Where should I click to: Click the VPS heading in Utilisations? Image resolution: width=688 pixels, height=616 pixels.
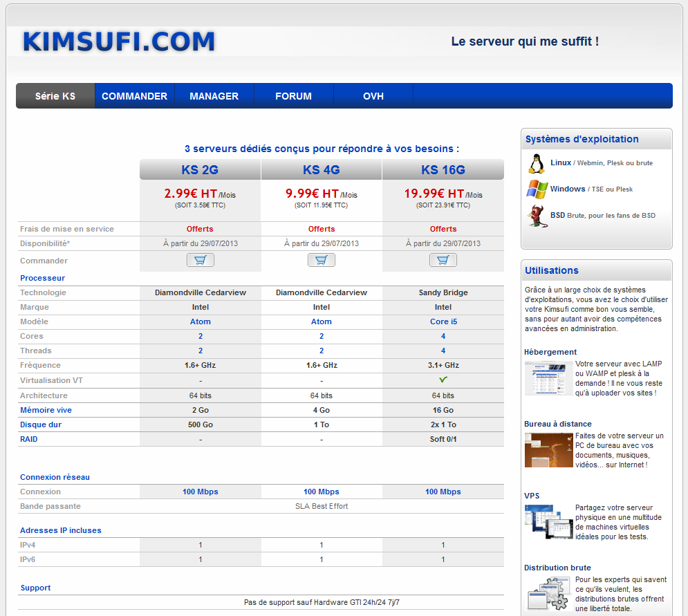coord(532,496)
